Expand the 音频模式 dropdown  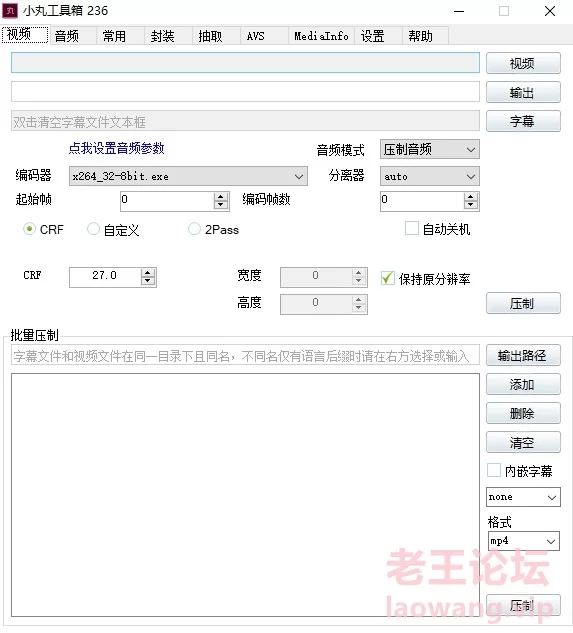430,150
